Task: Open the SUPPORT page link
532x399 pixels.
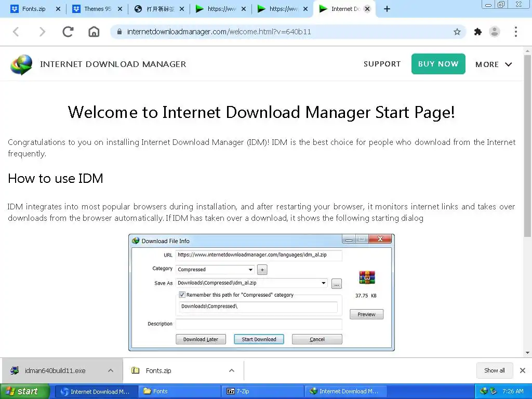Action: pos(382,64)
